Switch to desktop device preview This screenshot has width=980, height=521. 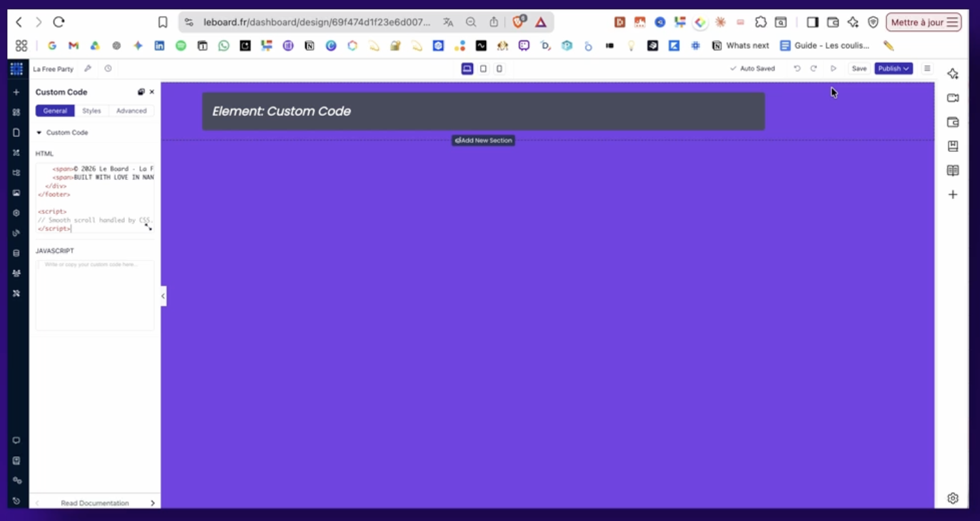[x=467, y=69]
